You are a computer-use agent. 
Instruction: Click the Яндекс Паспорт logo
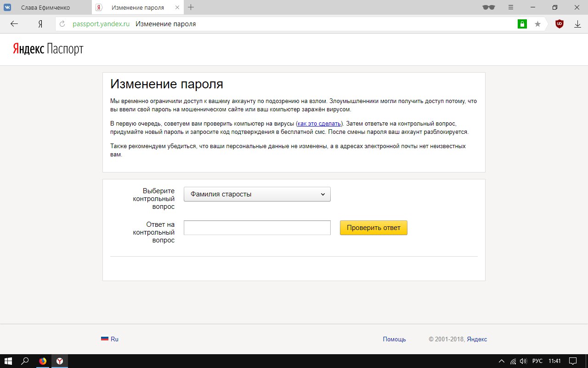48,49
